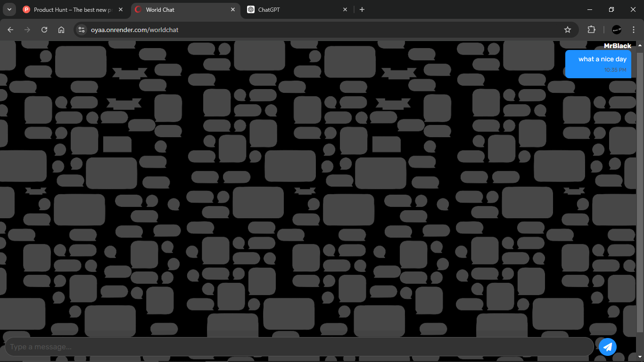Close the ChatGPT tab
This screenshot has width=644, height=362.
tap(345, 9)
